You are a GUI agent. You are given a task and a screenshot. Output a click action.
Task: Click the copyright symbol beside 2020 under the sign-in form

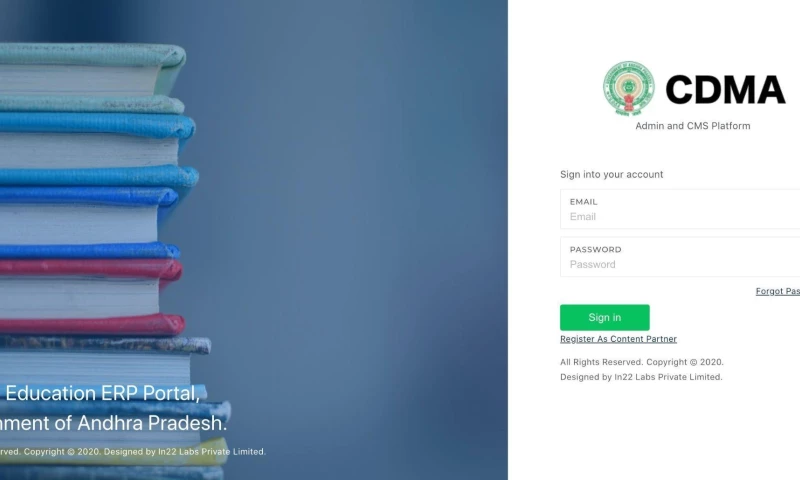coord(693,362)
